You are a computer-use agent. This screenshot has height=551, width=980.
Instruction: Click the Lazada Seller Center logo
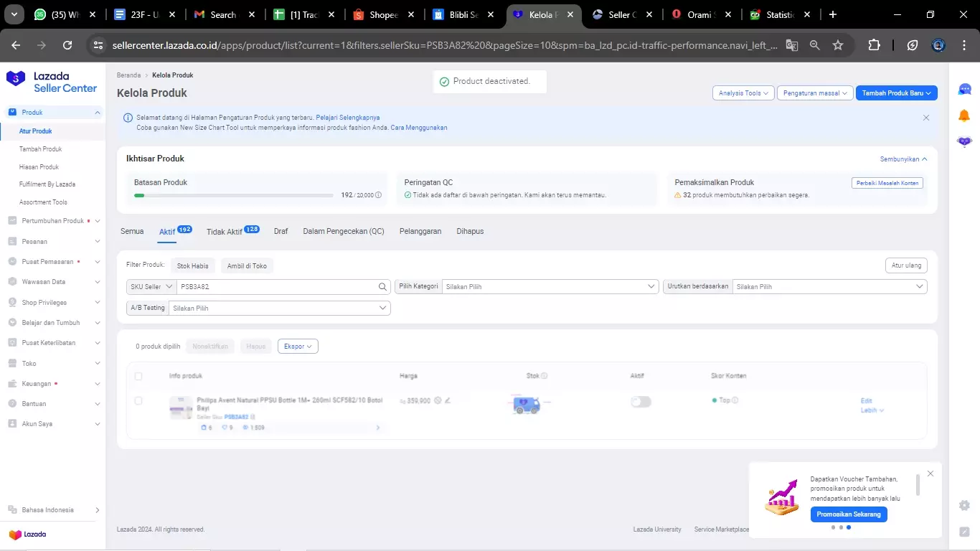coord(52,82)
